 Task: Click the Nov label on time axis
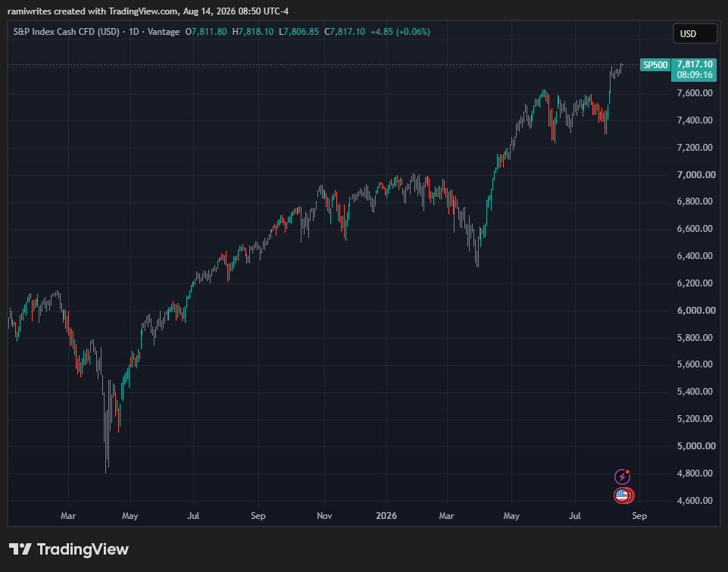click(x=324, y=515)
